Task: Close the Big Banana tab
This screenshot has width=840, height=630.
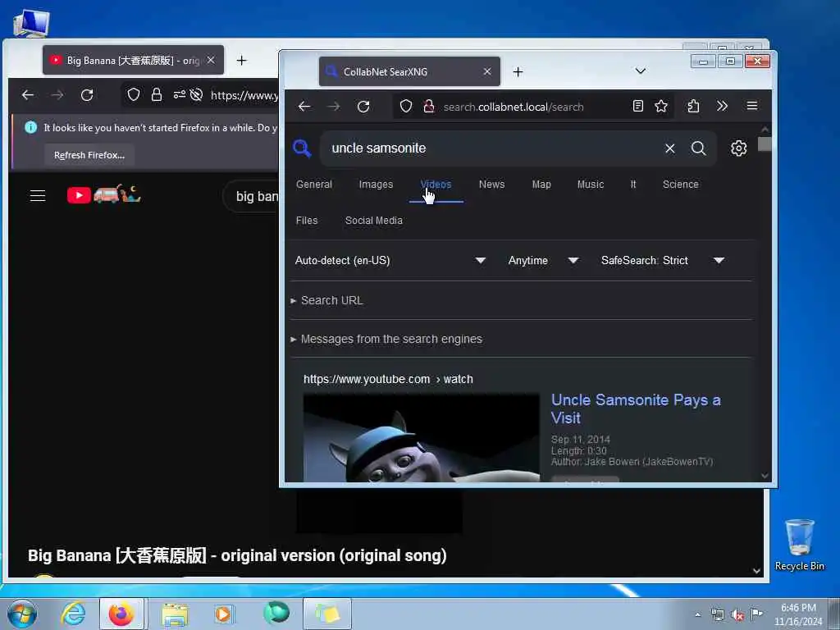Action: (211, 60)
